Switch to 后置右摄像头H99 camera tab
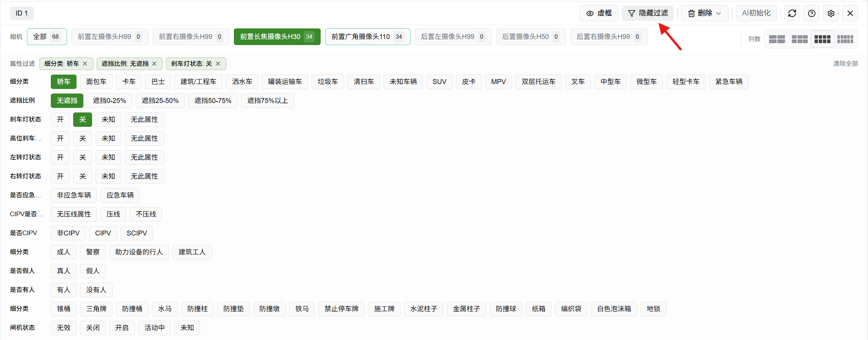The image size is (868, 340). click(x=609, y=37)
